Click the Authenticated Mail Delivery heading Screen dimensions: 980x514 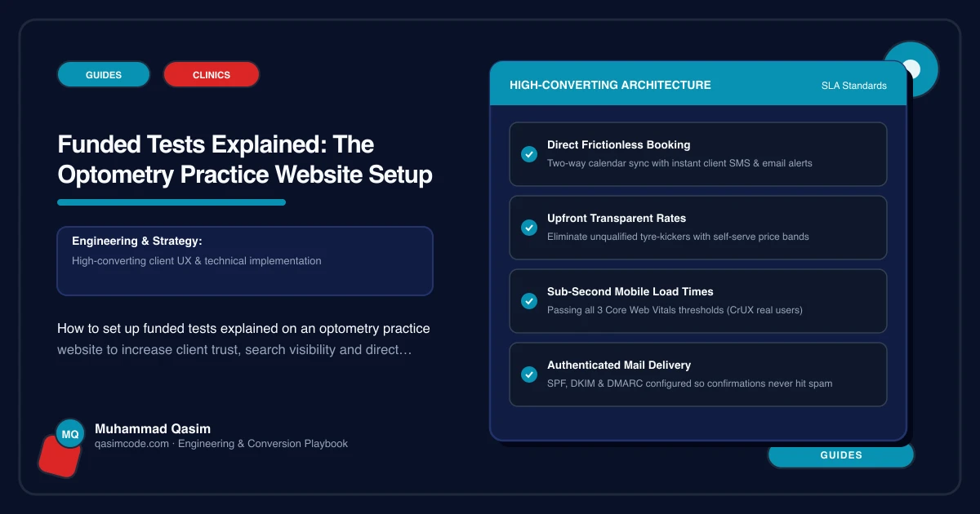[x=618, y=365]
